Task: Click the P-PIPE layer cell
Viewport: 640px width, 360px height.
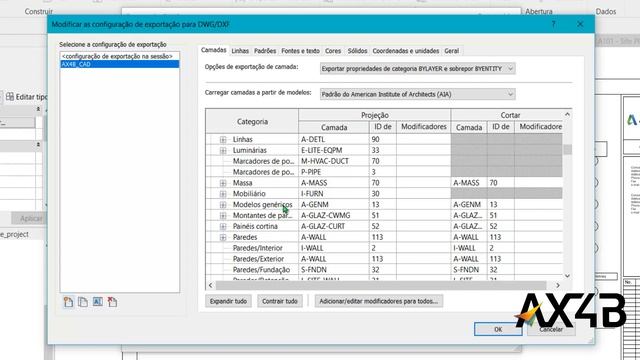Action: [x=333, y=172]
